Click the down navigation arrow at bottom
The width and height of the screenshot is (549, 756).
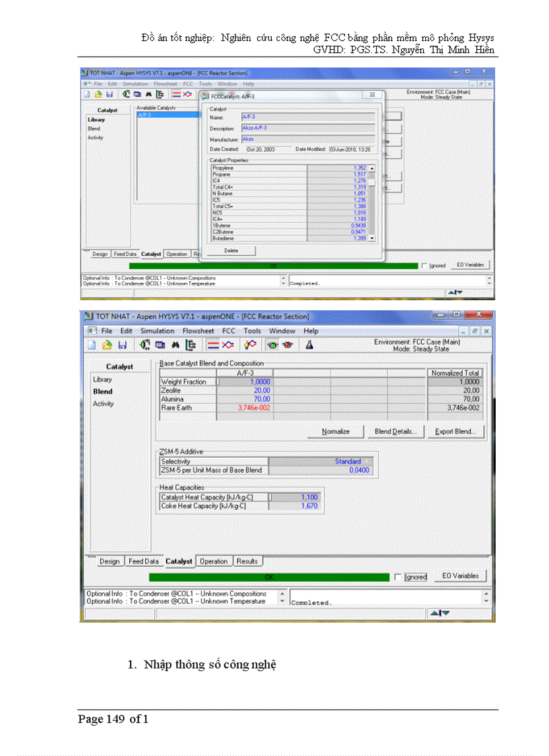click(445, 613)
